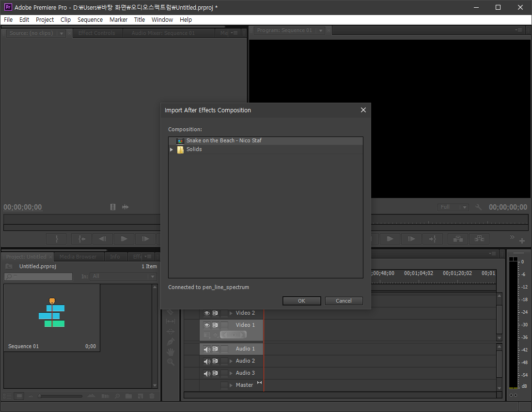
Task: Expand the Master track
Action: coord(231,385)
